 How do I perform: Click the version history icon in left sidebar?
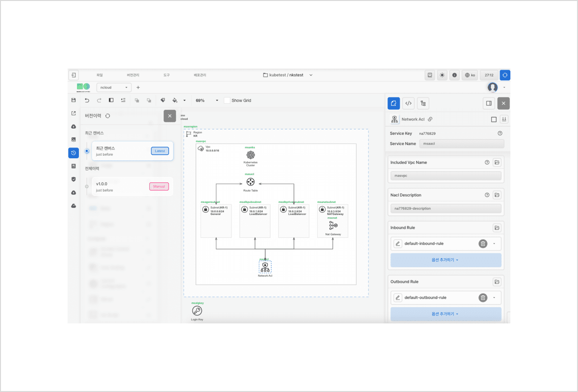click(x=73, y=153)
